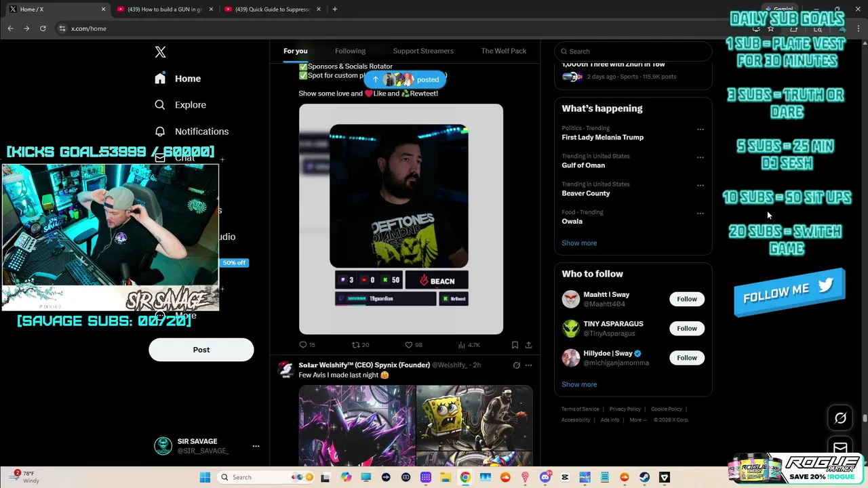Click Welshify profile avatar

tap(286, 369)
